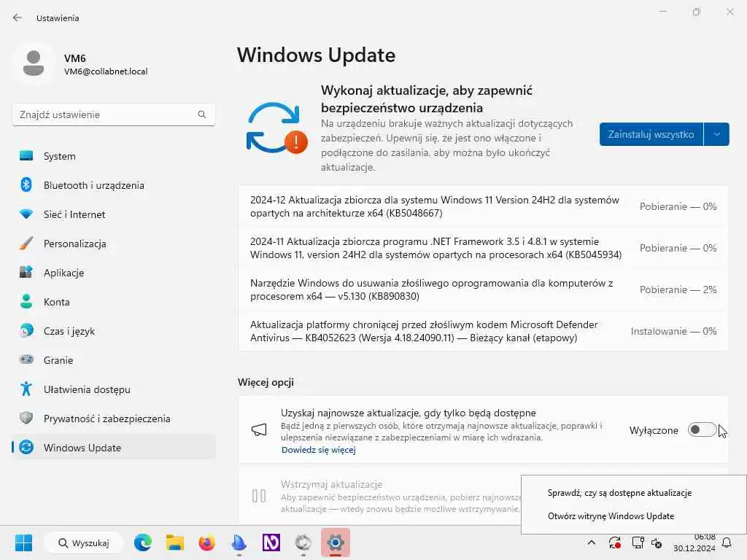Choose Otwórz witrynę Windows Update

click(x=611, y=516)
